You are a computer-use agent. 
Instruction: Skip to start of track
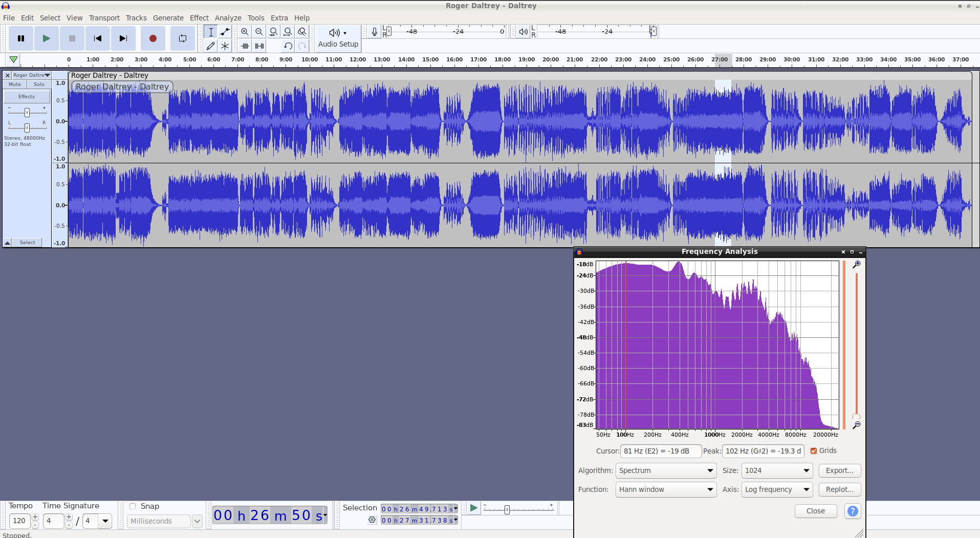(98, 38)
